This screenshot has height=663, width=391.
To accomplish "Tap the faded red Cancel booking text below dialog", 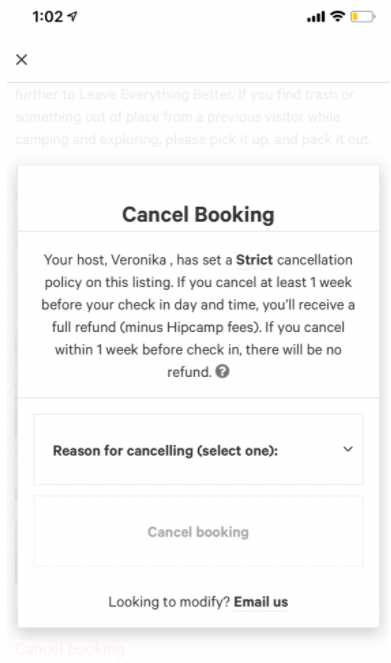I will (70, 649).
